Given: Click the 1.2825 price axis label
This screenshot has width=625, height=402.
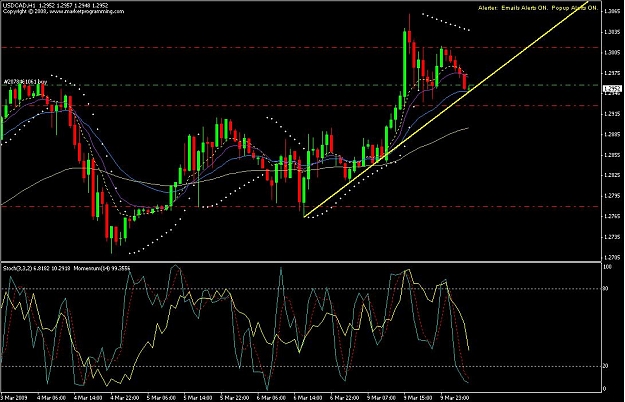Looking at the screenshot, I should tap(612, 175).
